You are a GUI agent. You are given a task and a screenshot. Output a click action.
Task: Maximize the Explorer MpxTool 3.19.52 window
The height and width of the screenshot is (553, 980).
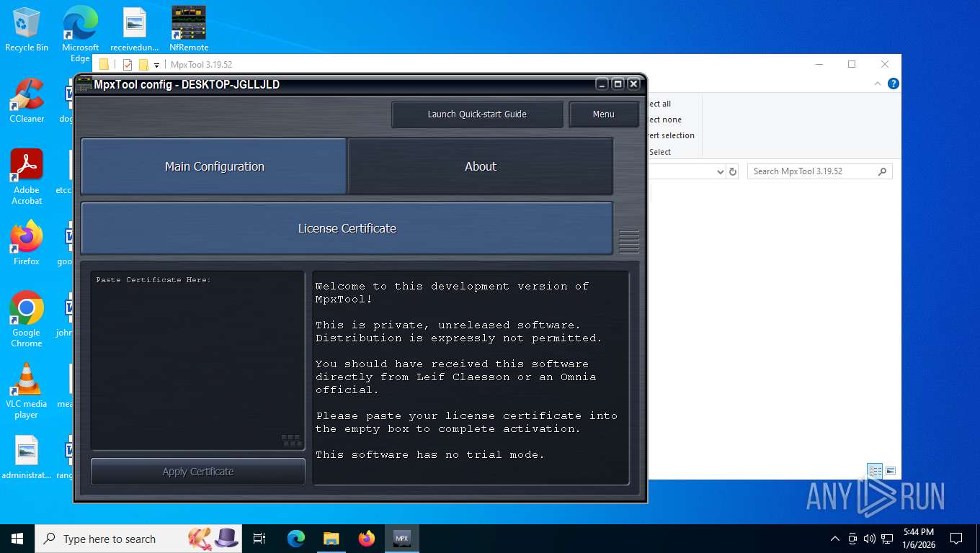click(852, 64)
